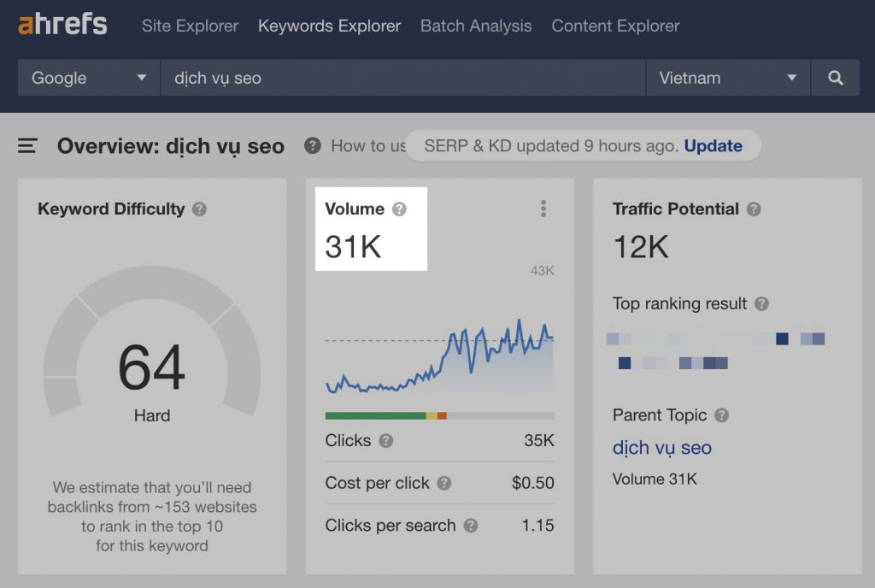Go to Keywords Explorer

[x=329, y=26]
